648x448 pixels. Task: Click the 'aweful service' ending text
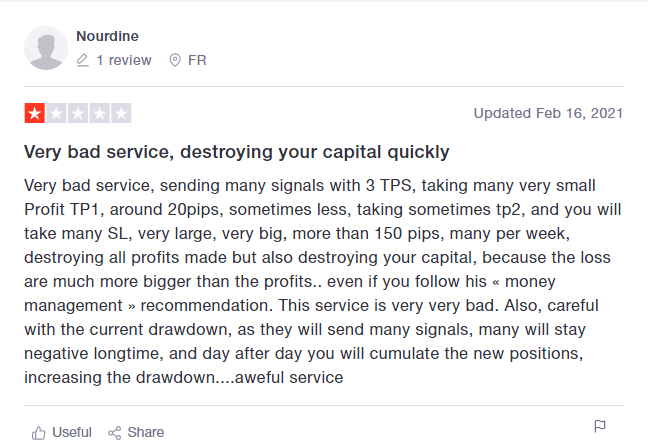[x=289, y=377]
